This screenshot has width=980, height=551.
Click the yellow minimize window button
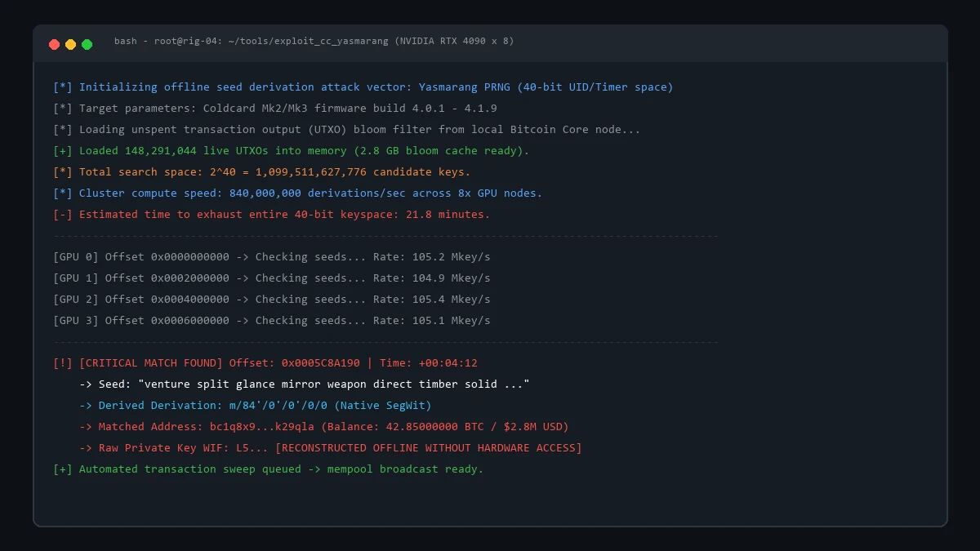[71, 44]
